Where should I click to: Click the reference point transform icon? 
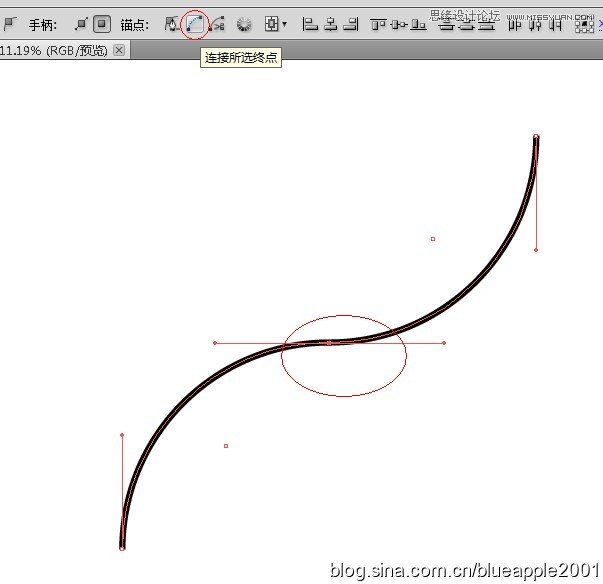pyautogui.click(x=584, y=25)
